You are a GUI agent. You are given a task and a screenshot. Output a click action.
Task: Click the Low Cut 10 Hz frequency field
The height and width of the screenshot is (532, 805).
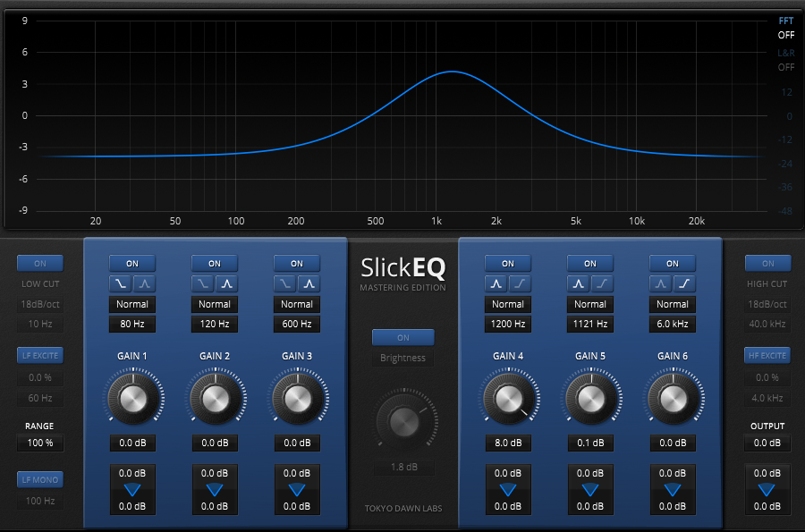pos(40,324)
